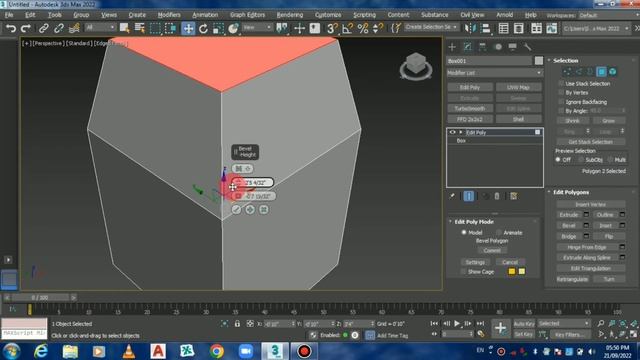
Task: Open Google Chrome from the taskbar
Action: [217, 351]
